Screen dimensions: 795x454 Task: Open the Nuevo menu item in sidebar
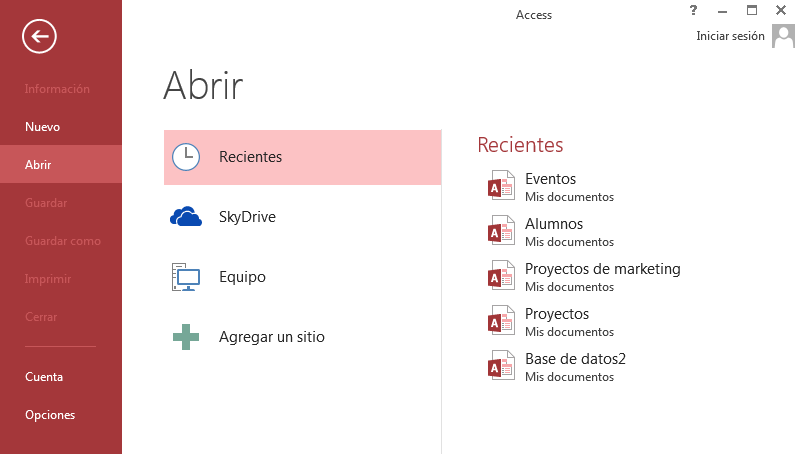click(x=43, y=127)
